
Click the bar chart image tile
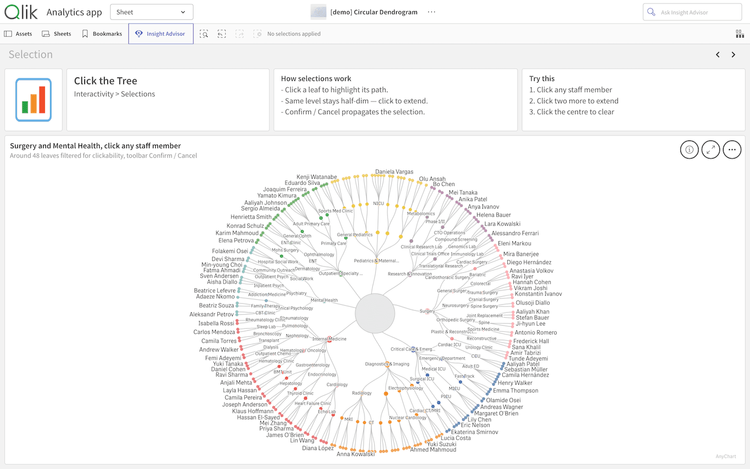coord(33,99)
